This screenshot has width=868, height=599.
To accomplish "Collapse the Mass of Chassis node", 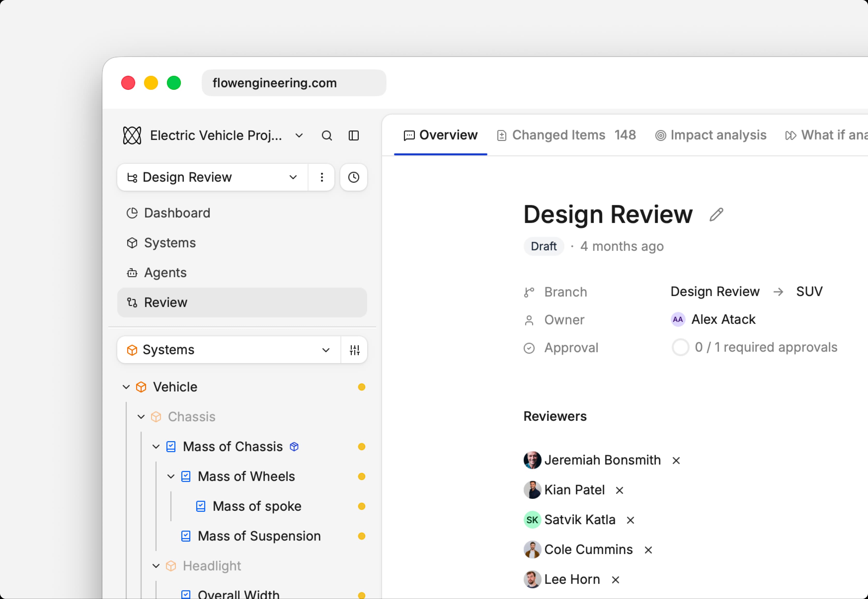I will click(156, 447).
